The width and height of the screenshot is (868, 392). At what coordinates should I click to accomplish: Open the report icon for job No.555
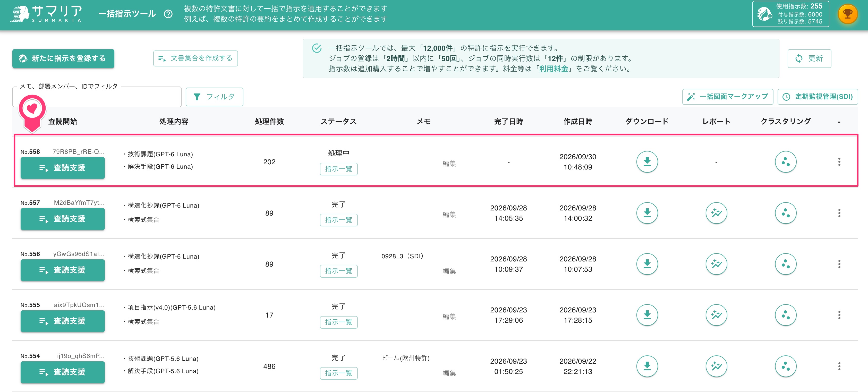point(716,315)
